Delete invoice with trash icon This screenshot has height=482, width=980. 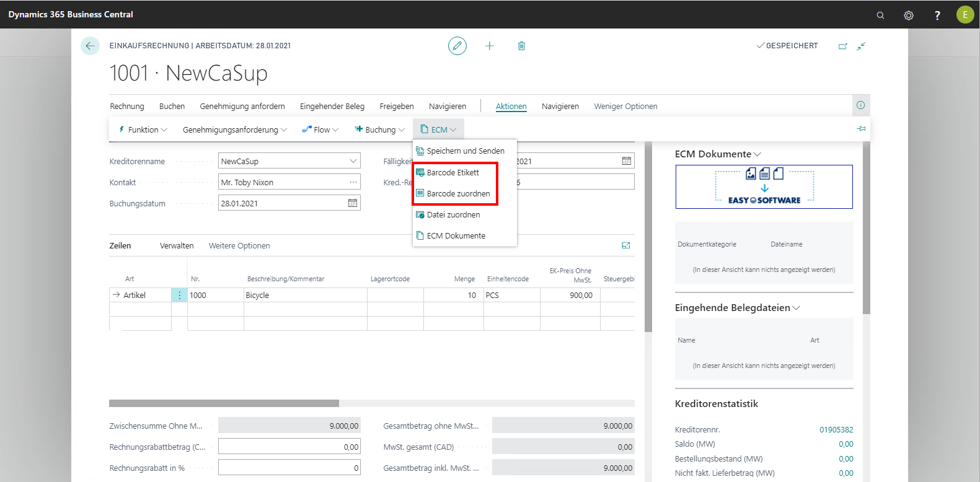[x=522, y=46]
